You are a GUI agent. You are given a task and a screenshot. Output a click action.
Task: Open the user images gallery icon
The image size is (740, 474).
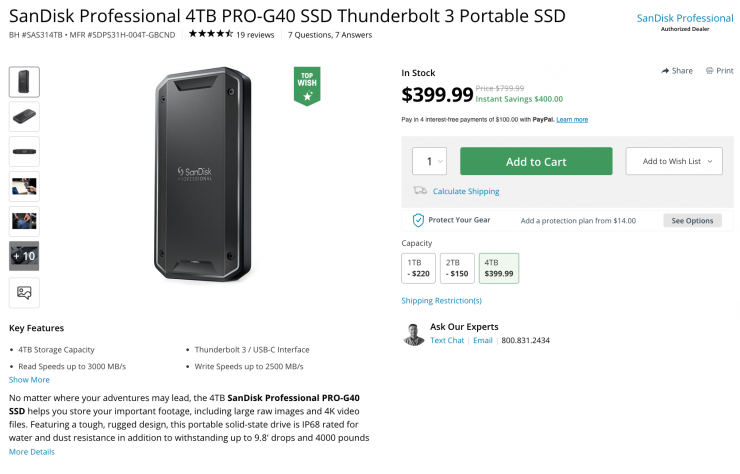[x=24, y=292]
